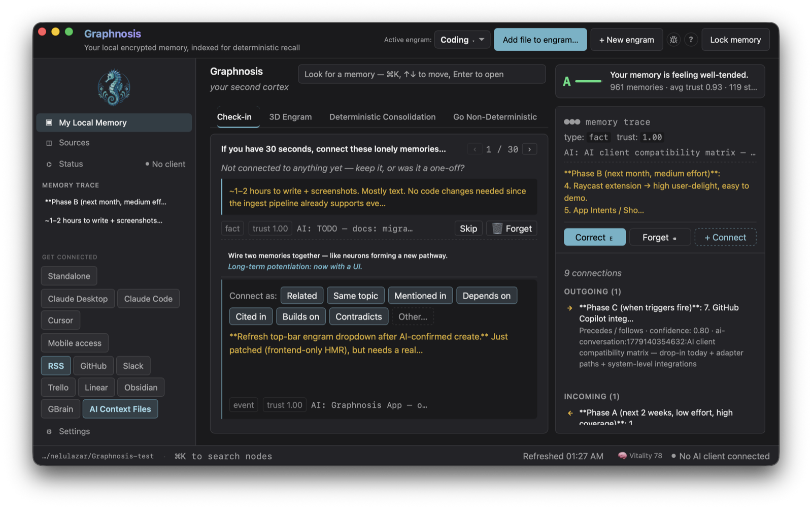Click three dots beside memory trace title
This screenshot has height=509, width=812.
(572, 122)
